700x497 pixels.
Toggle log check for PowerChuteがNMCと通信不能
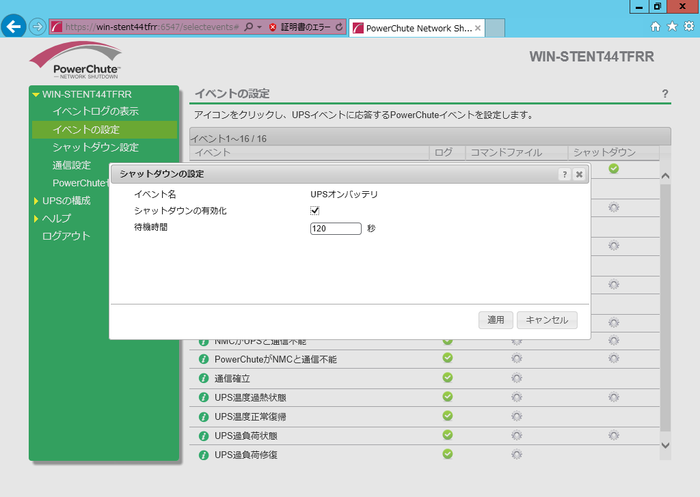pyautogui.click(x=447, y=358)
